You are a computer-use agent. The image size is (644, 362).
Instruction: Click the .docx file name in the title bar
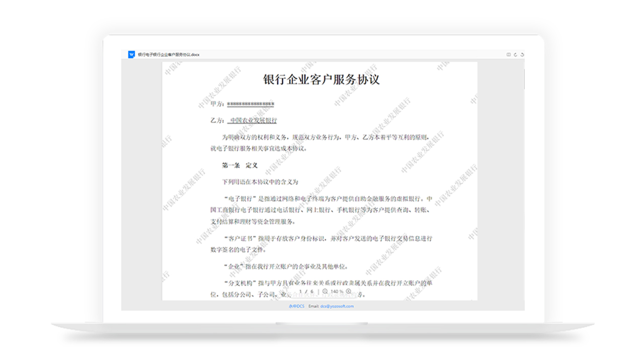coord(169,54)
